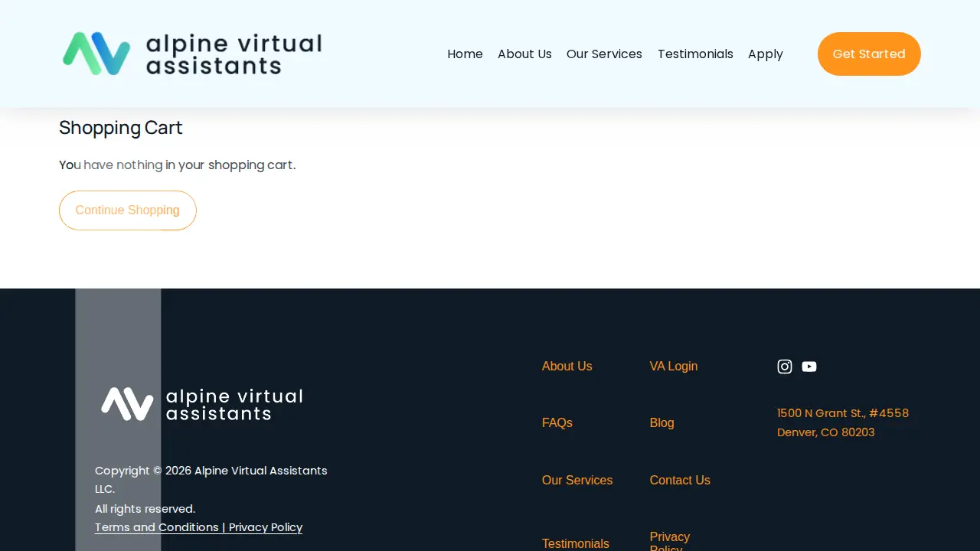Viewport: 980px width, 551px height.
Task: Open the Instagram profile icon
Action: 785,367
